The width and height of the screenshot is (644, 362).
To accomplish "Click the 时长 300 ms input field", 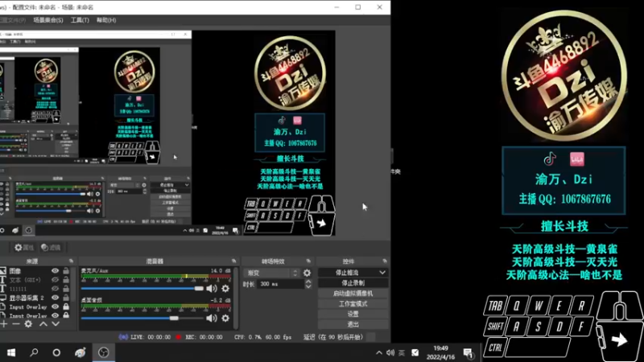I will pyautogui.click(x=280, y=284).
